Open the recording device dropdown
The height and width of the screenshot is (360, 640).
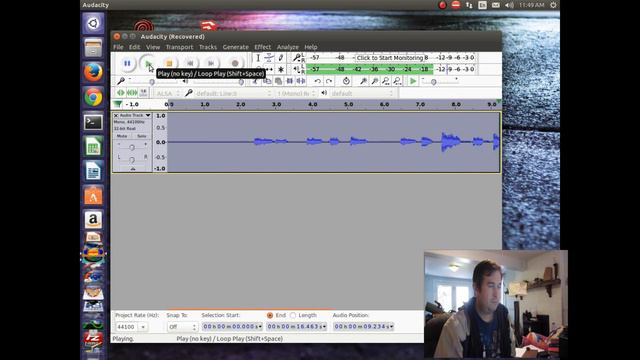pyautogui.click(x=233, y=93)
